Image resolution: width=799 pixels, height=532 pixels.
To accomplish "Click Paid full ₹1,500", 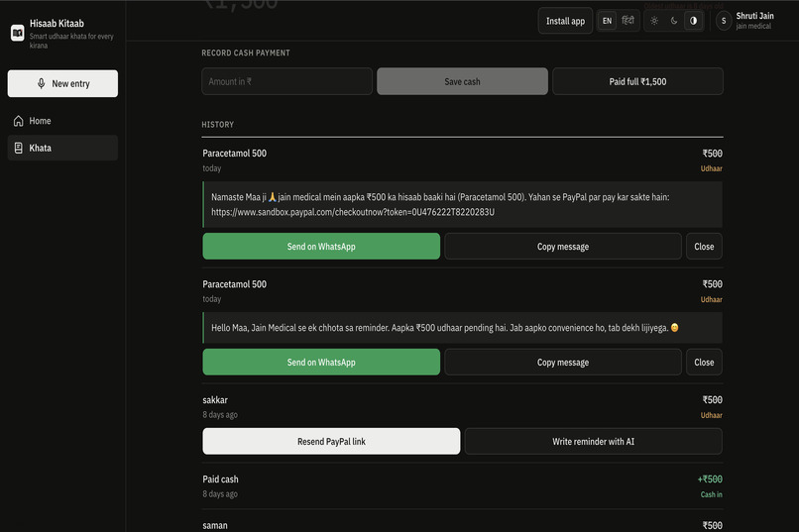I will tap(637, 81).
